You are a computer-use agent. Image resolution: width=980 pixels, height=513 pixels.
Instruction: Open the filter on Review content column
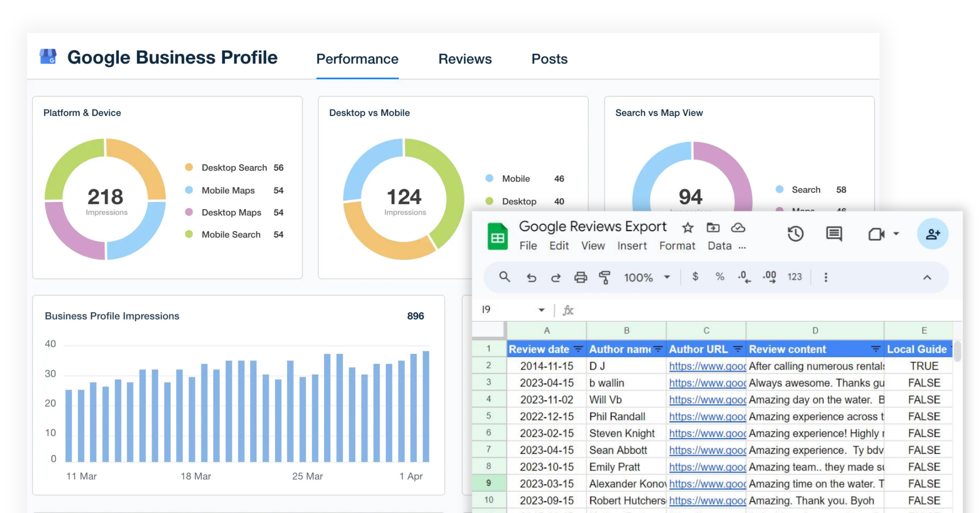point(875,349)
